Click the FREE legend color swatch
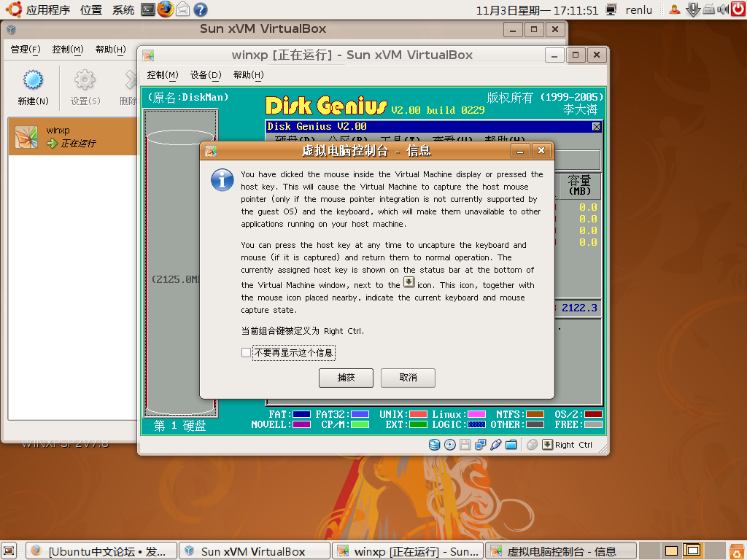Image resolution: width=747 pixels, height=560 pixels. point(593,424)
